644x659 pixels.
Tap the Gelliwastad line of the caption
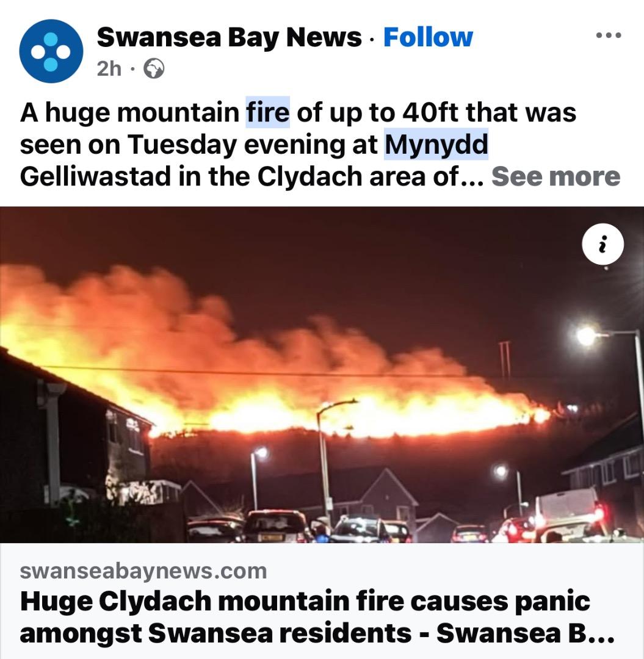[x=251, y=176]
